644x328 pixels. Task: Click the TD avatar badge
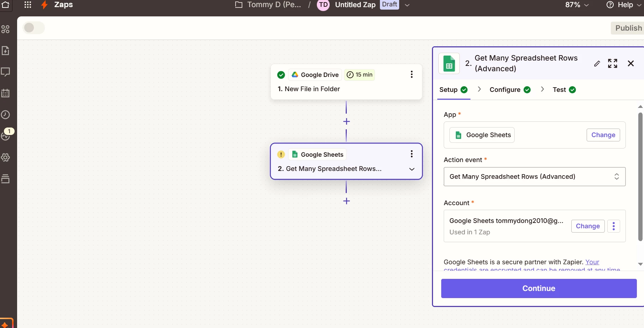coord(323,5)
